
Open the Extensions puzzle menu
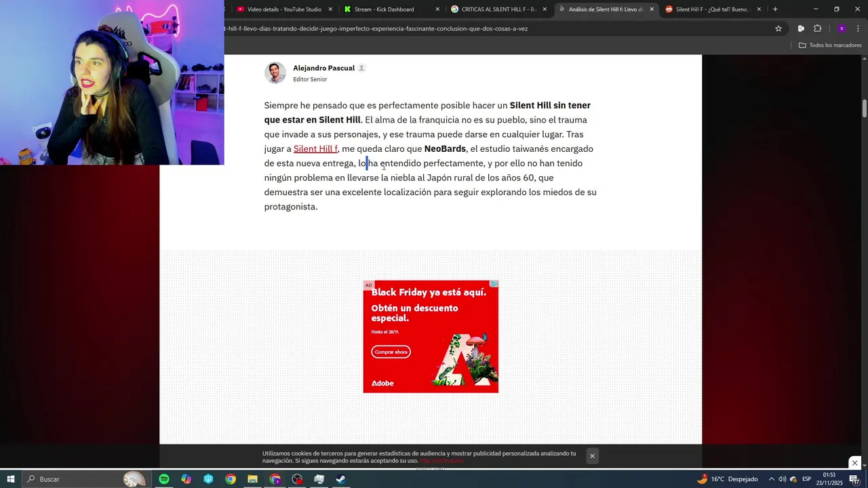click(818, 28)
